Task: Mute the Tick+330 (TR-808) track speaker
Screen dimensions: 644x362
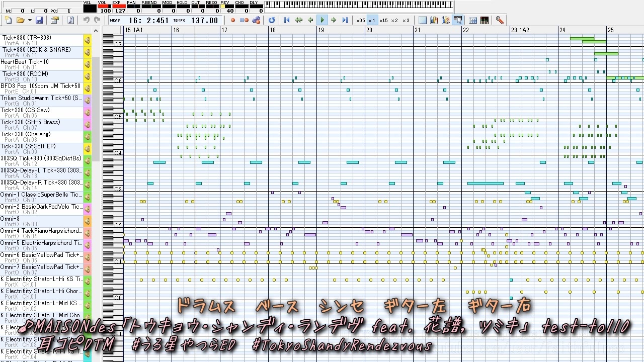Action: pos(87,40)
